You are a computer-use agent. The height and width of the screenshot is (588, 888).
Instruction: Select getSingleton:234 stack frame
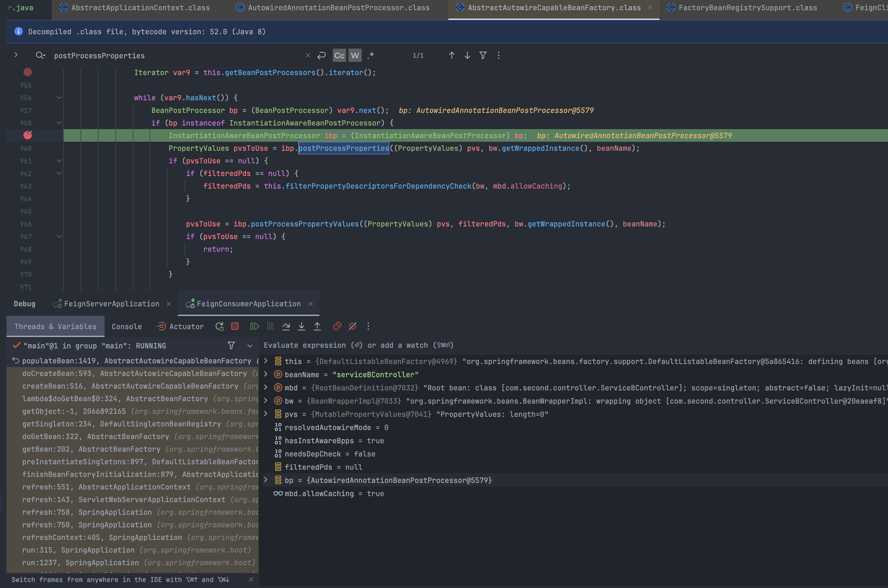133,424
